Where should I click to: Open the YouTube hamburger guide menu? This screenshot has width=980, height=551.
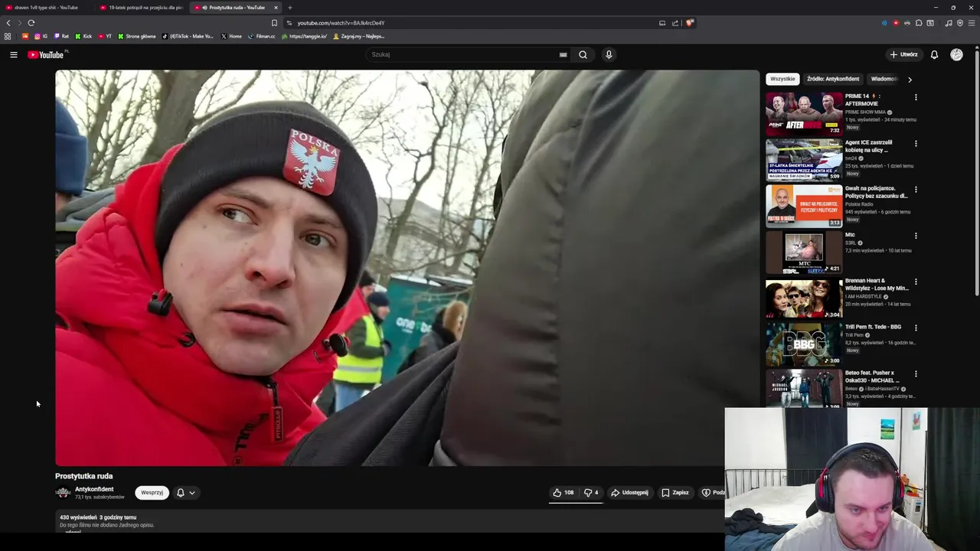click(13, 54)
